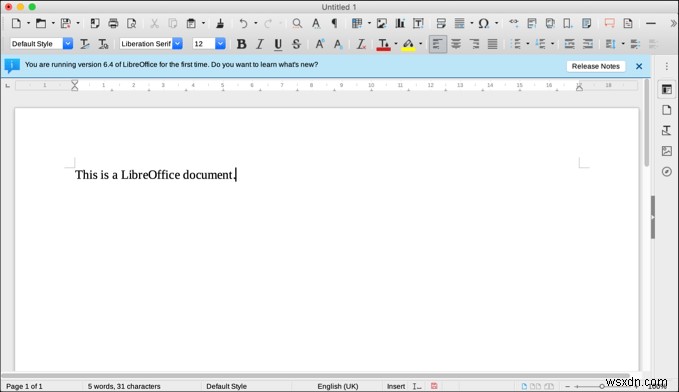Expand the font size 12 dropdown
The image size is (679, 392).
[220, 44]
